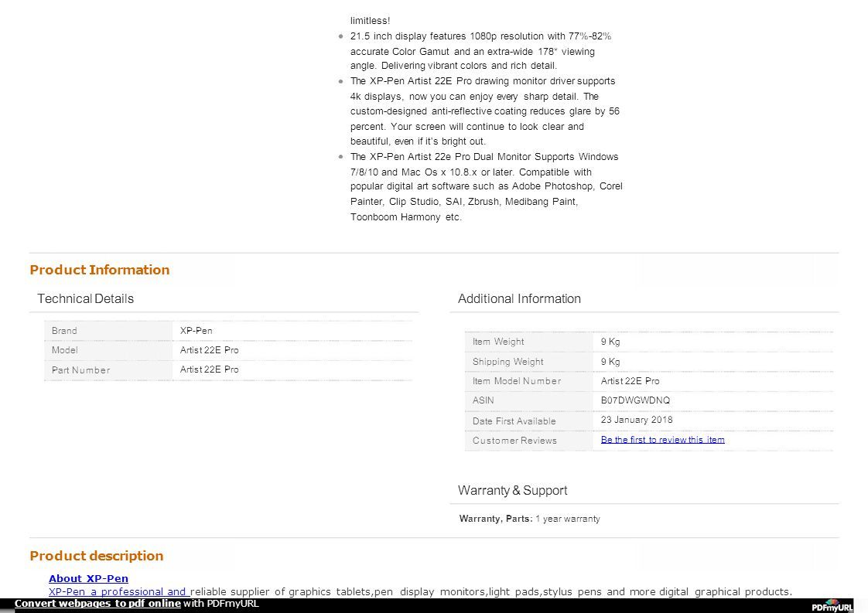Click the 'XP-Pen a professional and' link
The width and height of the screenshot is (868, 613).
point(118,592)
